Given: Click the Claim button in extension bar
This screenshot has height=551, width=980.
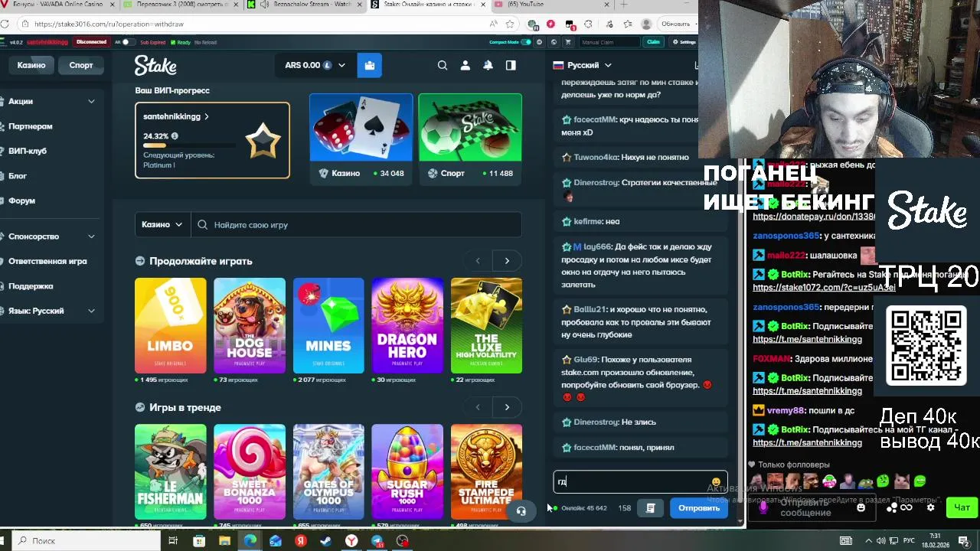Looking at the screenshot, I should point(653,42).
